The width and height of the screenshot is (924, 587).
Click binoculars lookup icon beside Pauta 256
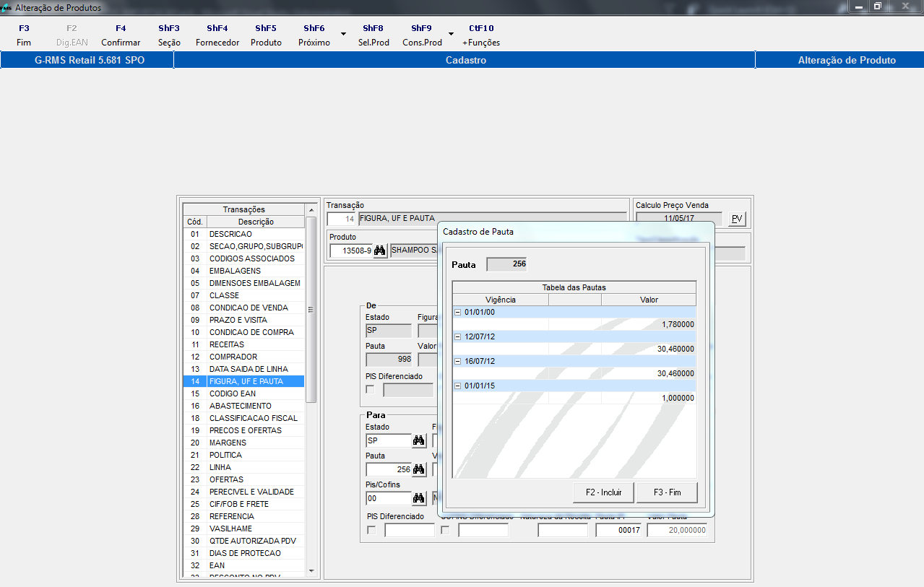coord(418,469)
